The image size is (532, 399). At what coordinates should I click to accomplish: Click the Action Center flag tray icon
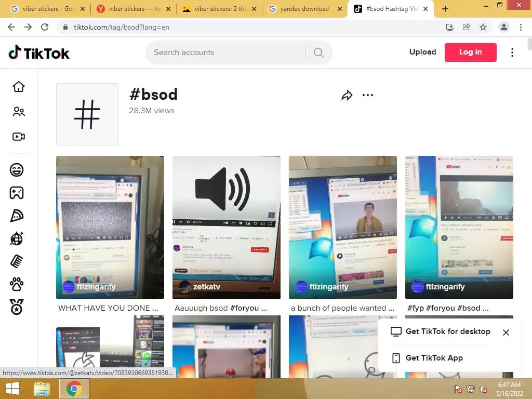pos(458,389)
